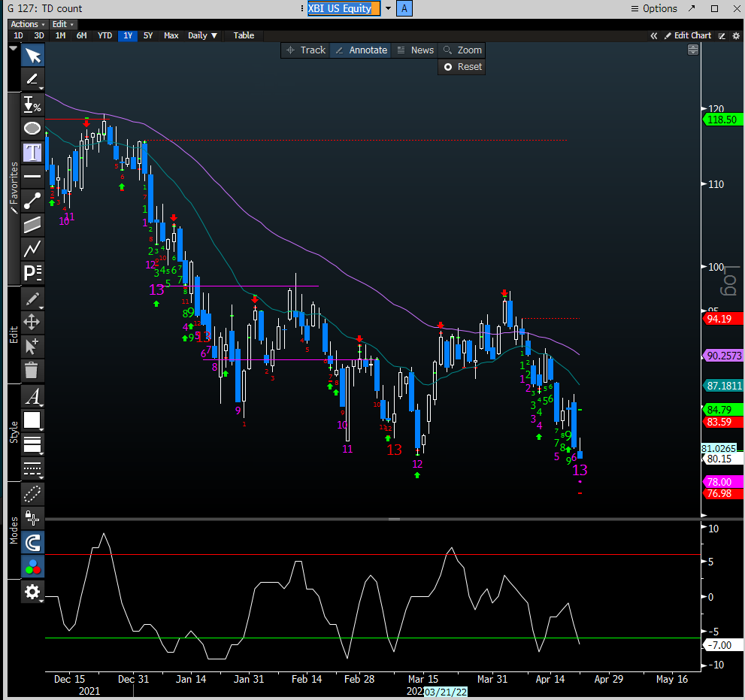745x700 pixels.
Task: Click the trash delete annotation icon
Action: [x=32, y=371]
